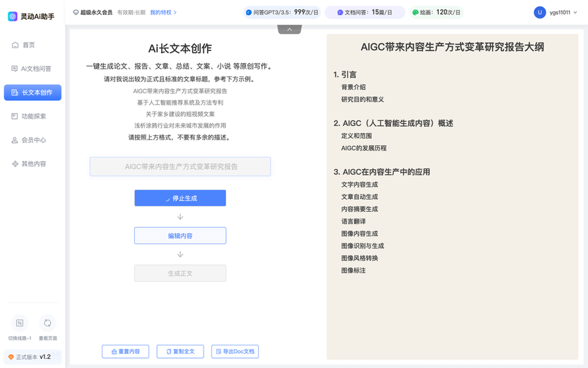This screenshot has width=588, height=368.
Task: Click the 编辑内容 button
Action: click(180, 236)
